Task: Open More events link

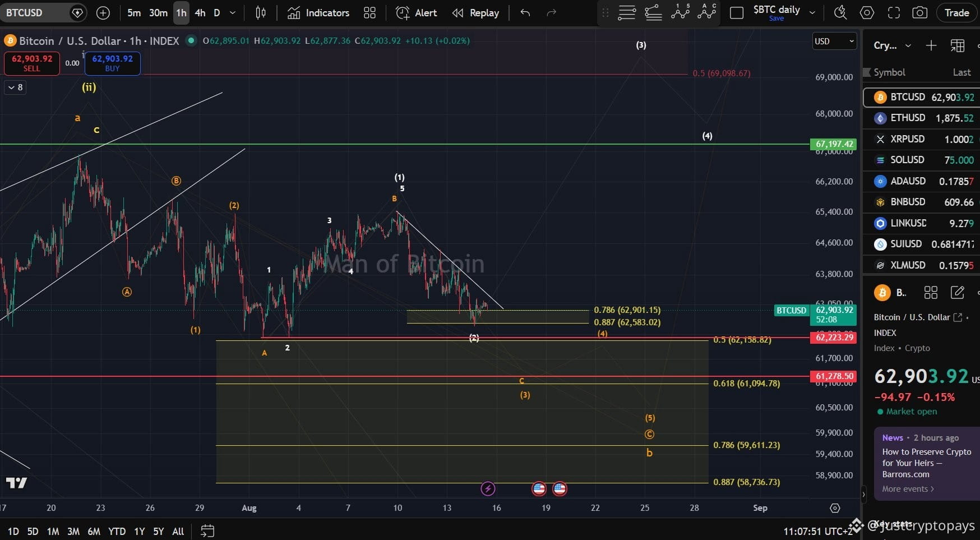Action: 908,489
